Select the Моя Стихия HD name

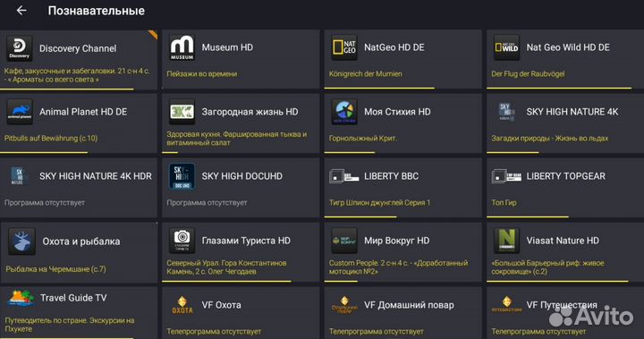(x=397, y=112)
